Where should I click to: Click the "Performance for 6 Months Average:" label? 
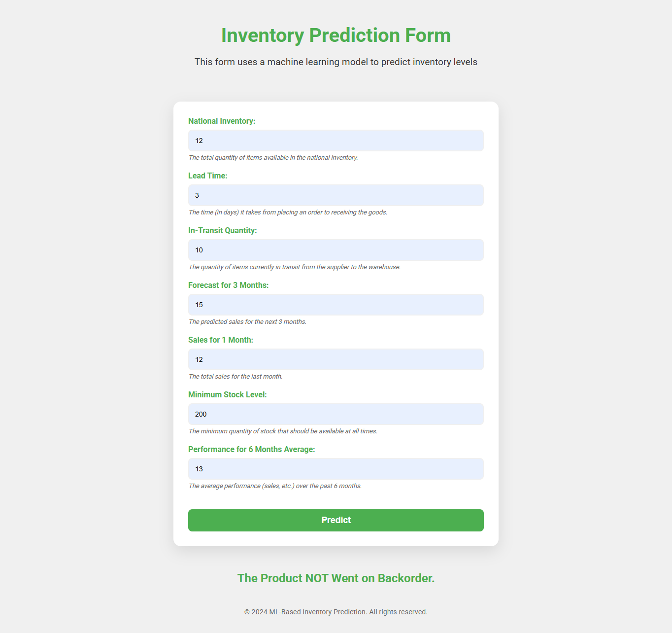[x=252, y=450]
